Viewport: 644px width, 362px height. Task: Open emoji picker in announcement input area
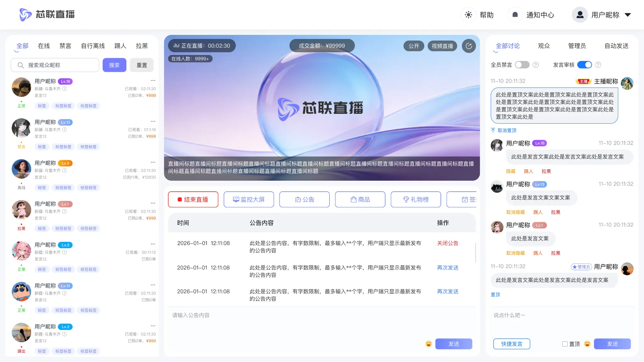[x=429, y=344]
